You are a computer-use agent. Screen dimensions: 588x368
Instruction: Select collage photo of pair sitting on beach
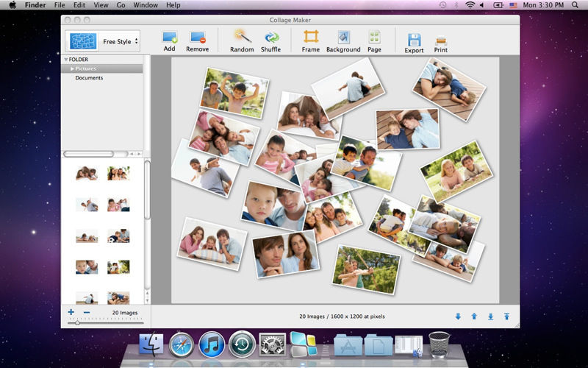[x=348, y=89]
